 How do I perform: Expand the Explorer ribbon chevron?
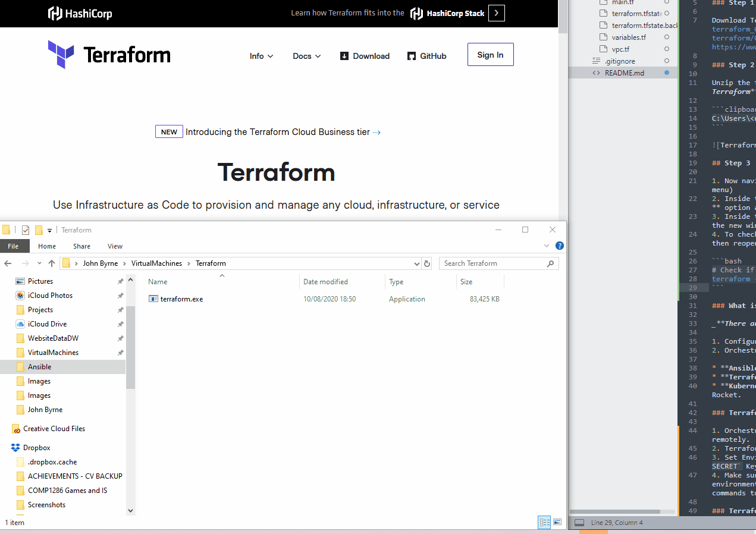(x=547, y=246)
